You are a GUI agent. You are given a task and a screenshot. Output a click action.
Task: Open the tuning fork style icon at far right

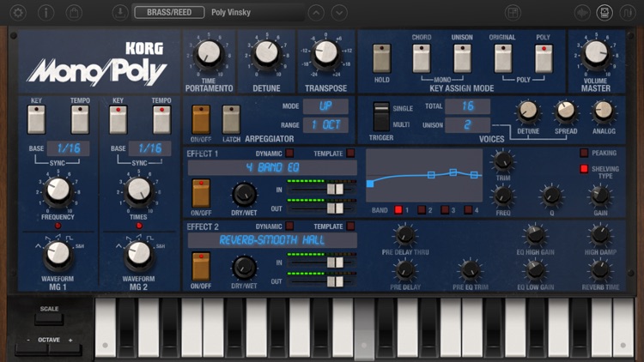(x=627, y=13)
